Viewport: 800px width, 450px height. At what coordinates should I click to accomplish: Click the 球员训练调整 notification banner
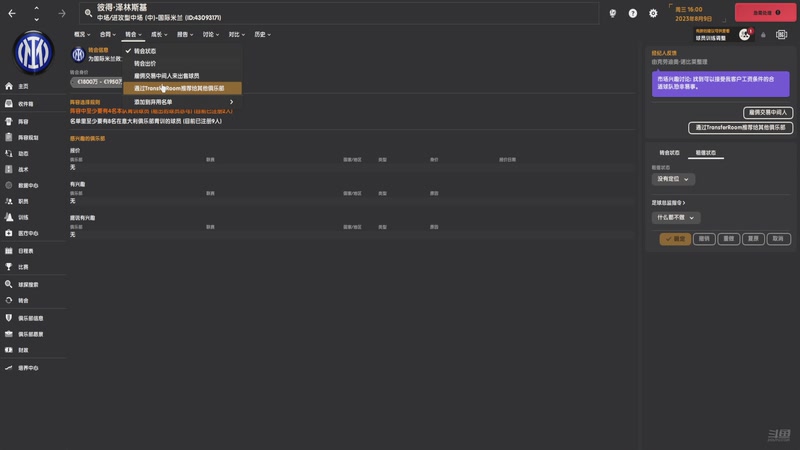(711, 35)
